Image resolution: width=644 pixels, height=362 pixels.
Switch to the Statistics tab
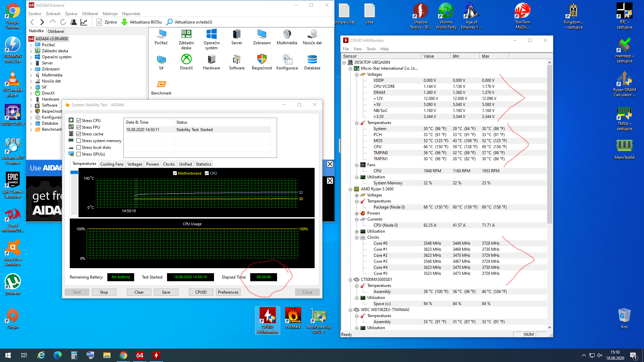point(203,164)
